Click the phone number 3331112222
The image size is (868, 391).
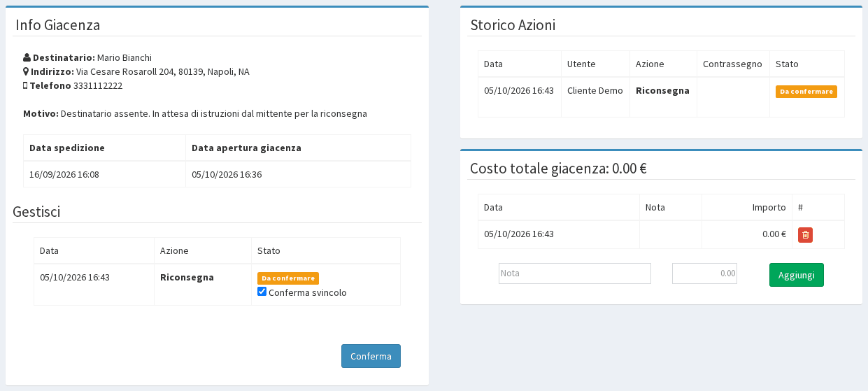pos(98,85)
